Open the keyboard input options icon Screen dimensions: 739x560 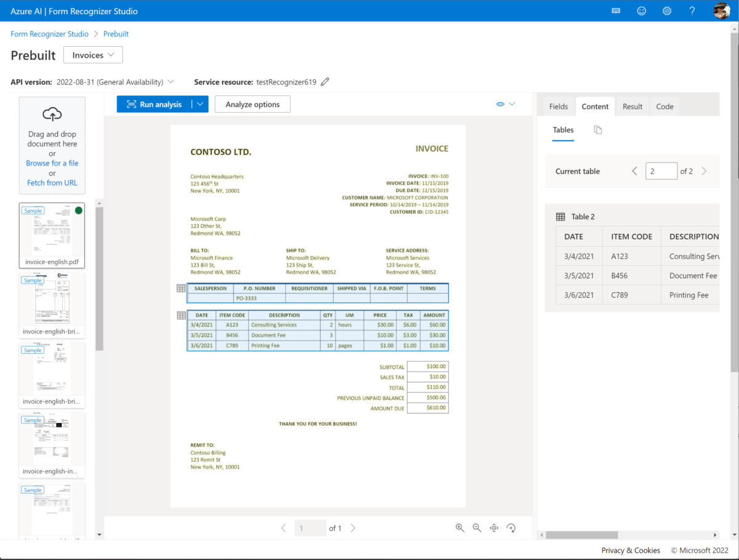pos(615,10)
